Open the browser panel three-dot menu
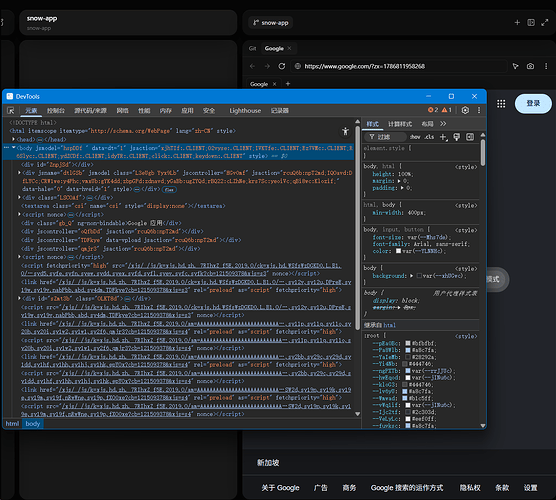 [x=546, y=66]
